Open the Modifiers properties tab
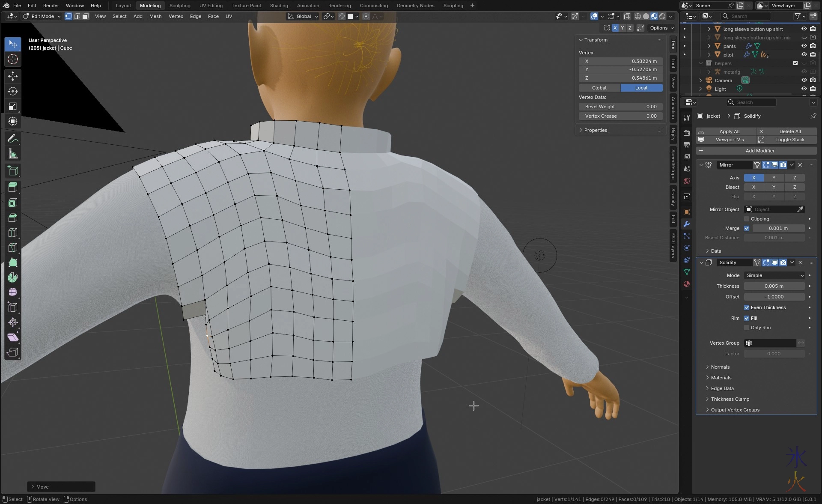822x504 pixels. coord(687,224)
